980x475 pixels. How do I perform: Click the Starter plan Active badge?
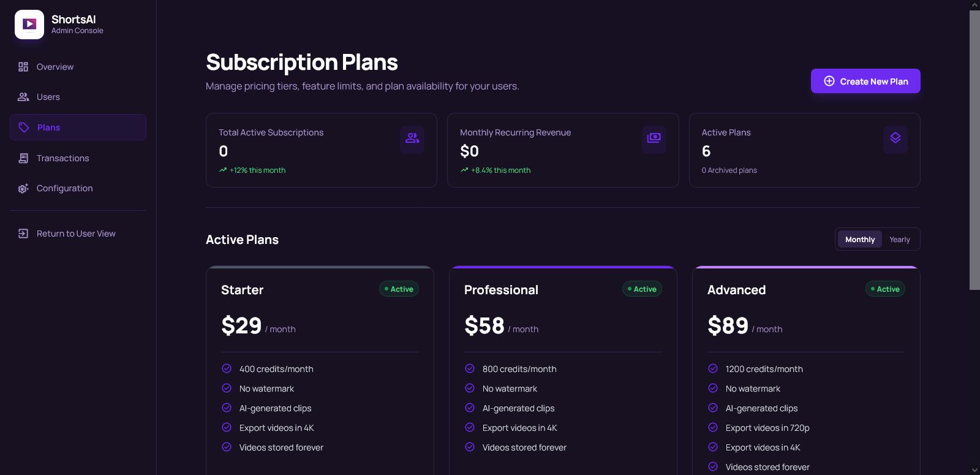pyautogui.click(x=399, y=289)
